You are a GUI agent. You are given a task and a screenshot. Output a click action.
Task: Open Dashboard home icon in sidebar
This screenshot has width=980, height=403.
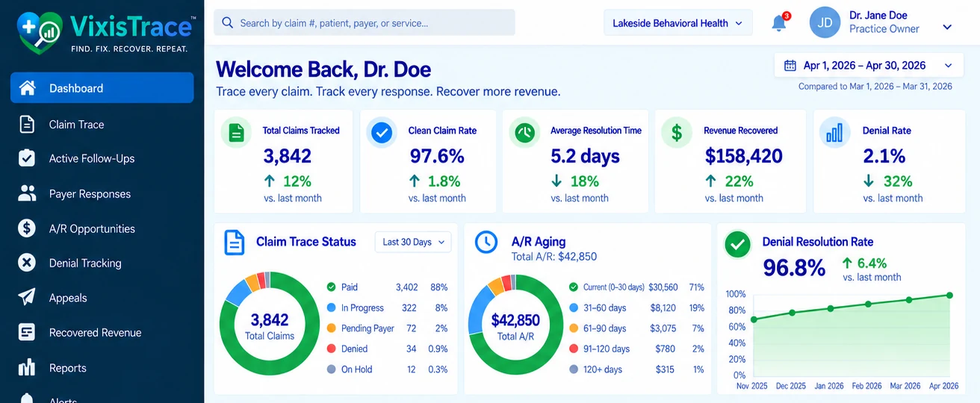coord(28,88)
